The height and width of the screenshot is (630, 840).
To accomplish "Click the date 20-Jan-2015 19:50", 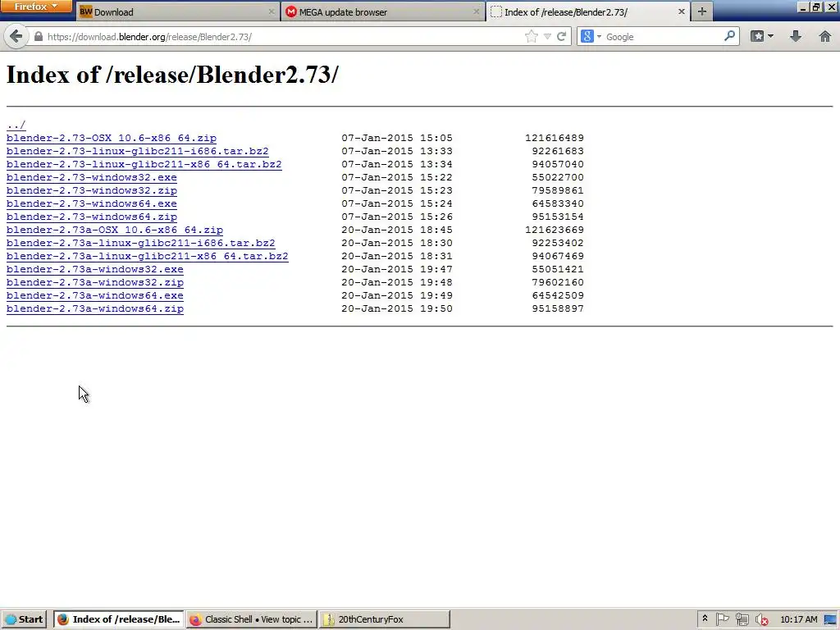I will [x=397, y=308].
